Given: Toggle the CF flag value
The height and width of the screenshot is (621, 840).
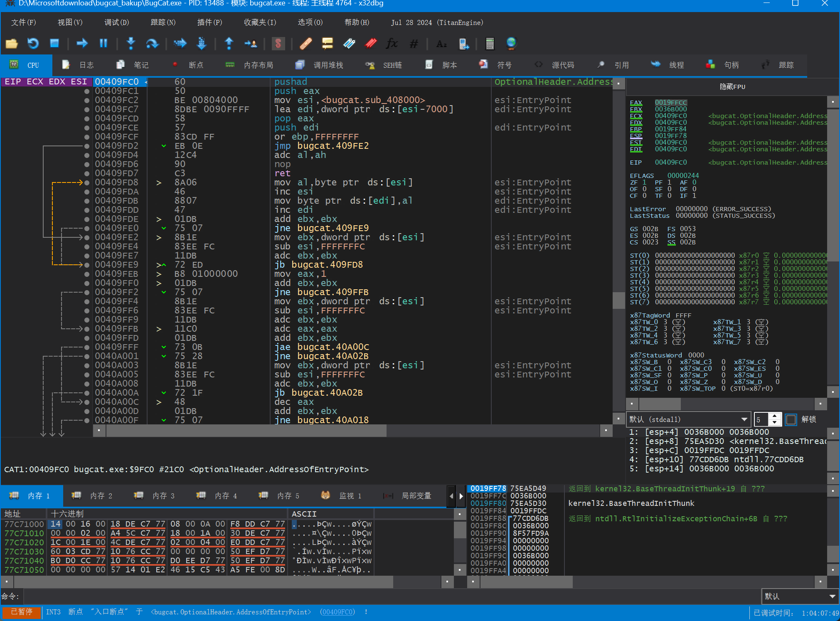Looking at the screenshot, I should coord(644,196).
